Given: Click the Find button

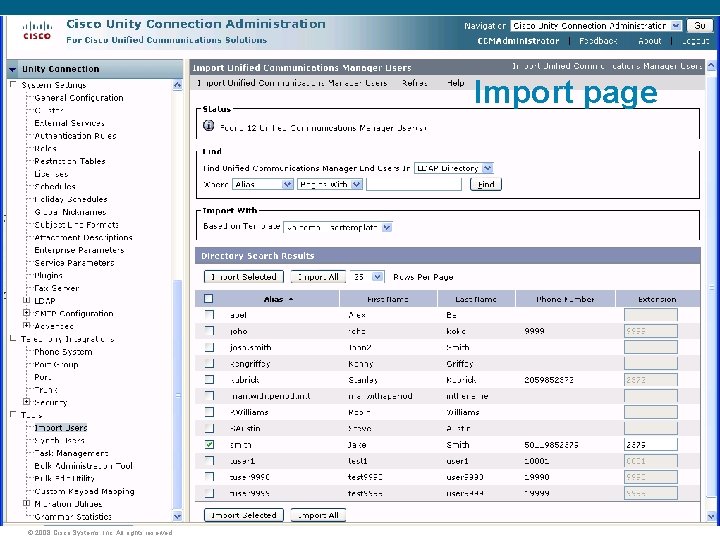Looking at the screenshot, I should (486, 184).
